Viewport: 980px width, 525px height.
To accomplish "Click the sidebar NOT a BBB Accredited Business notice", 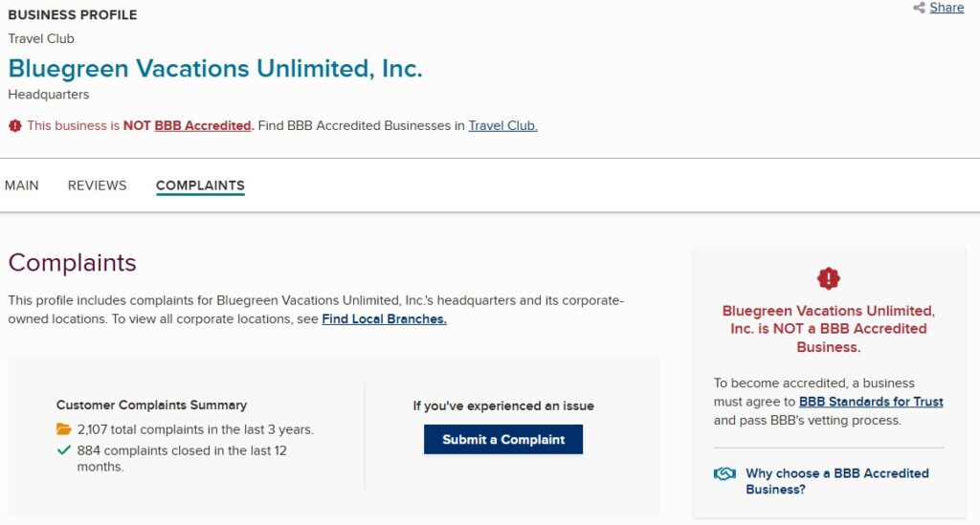I will 828,329.
